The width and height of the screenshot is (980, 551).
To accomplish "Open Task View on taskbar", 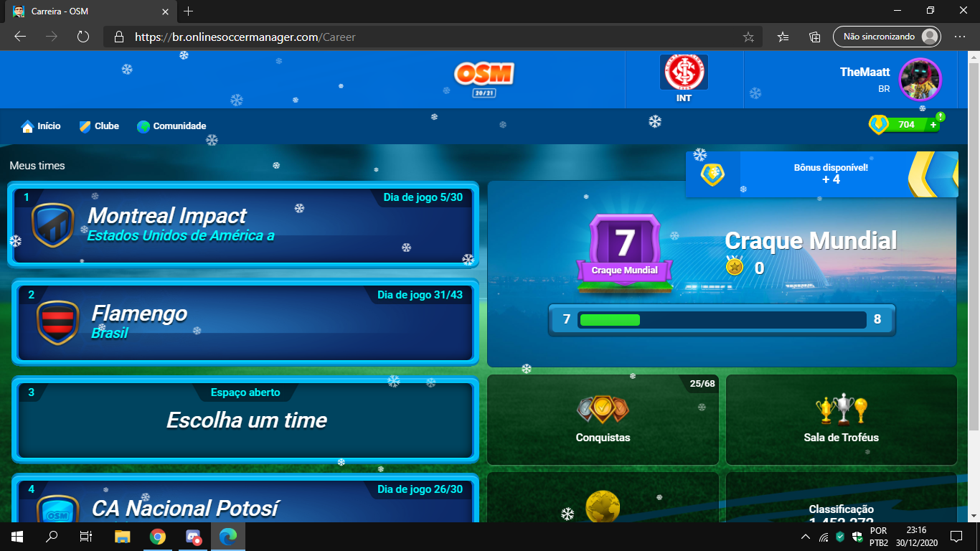I will tap(86, 537).
